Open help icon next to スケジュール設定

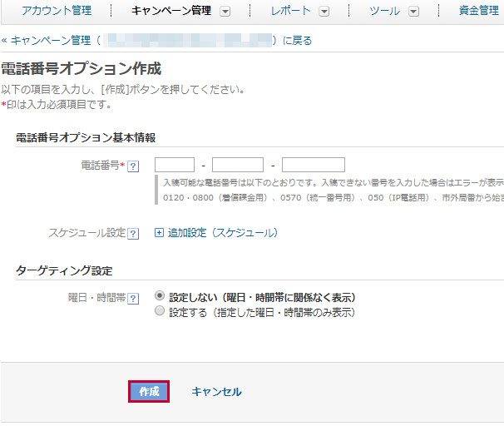tap(133, 233)
